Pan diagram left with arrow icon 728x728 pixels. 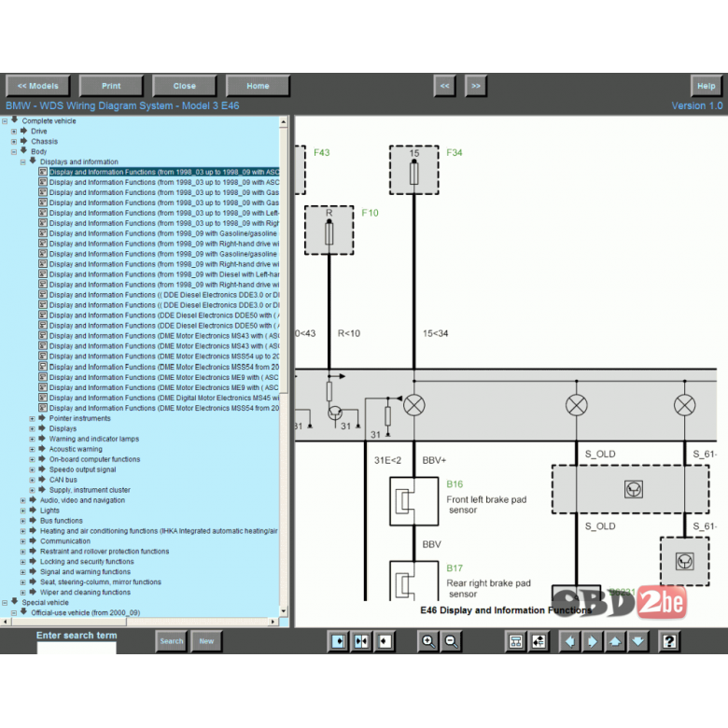569,641
